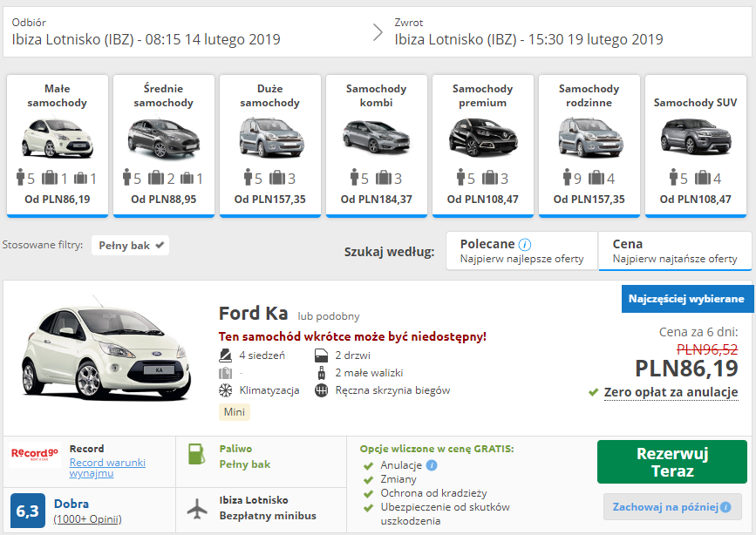Click the fuel pump Paliwo icon
This screenshot has height=535, width=756.
196,454
